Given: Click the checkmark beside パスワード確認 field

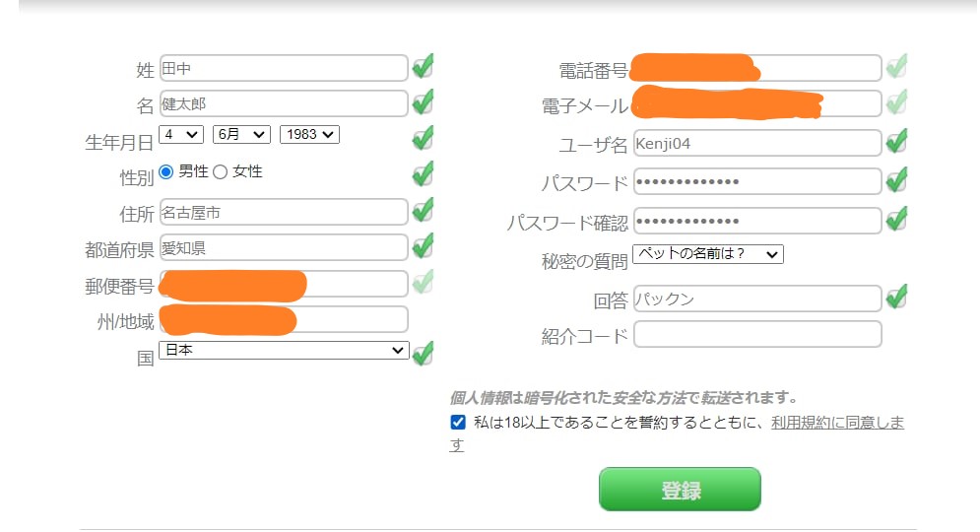Looking at the screenshot, I should tap(897, 219).
